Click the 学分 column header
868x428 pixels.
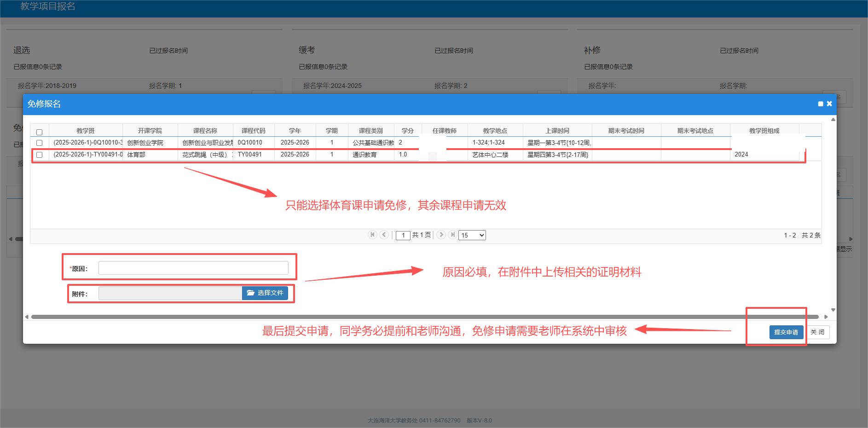[407, 131]
